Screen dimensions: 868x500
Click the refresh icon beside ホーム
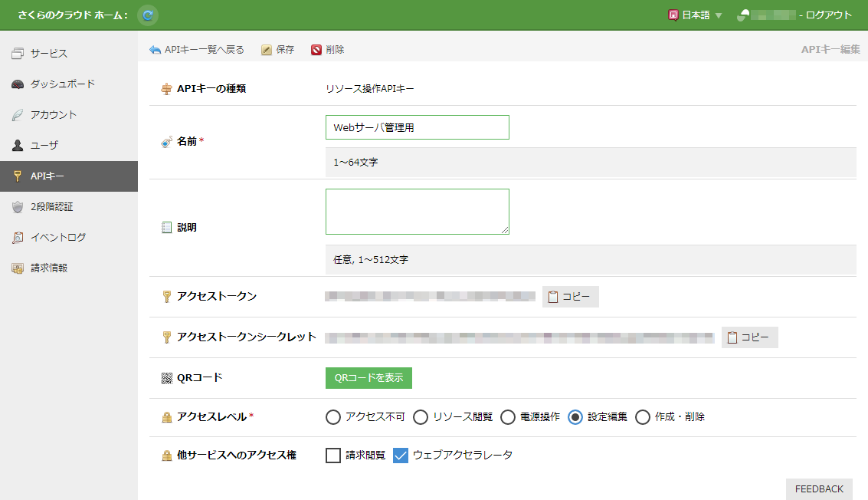[148, 15]
